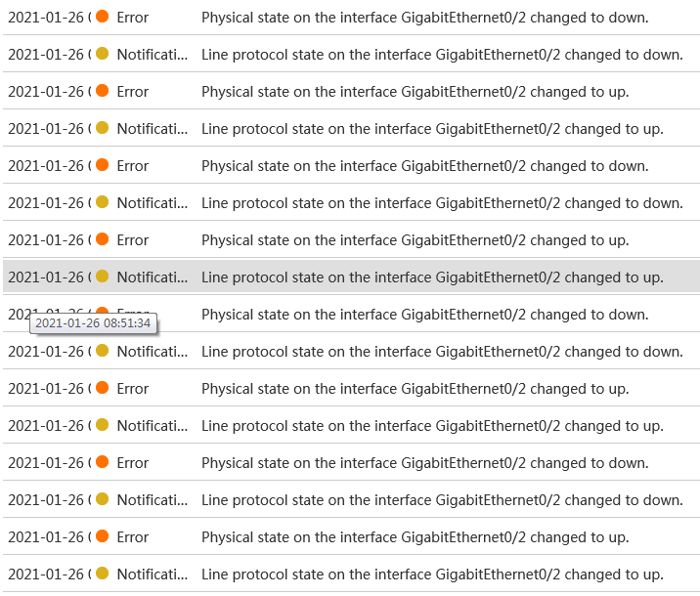This screenshot has height=596, width=700.
Task: Select the highlighted Line protocol changed to up entry
Action: [x=432, y=277]
